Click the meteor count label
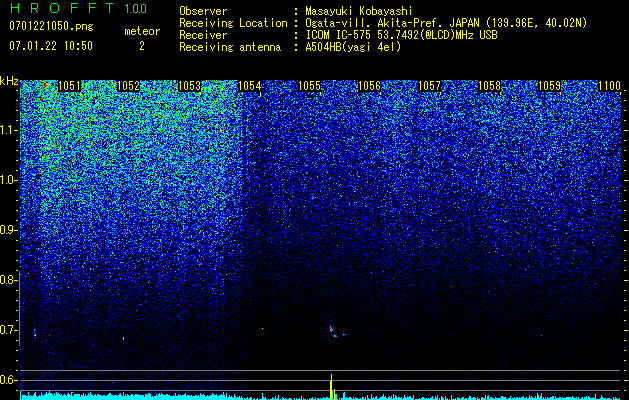This screenshot has height=400, width=629. 142,31
